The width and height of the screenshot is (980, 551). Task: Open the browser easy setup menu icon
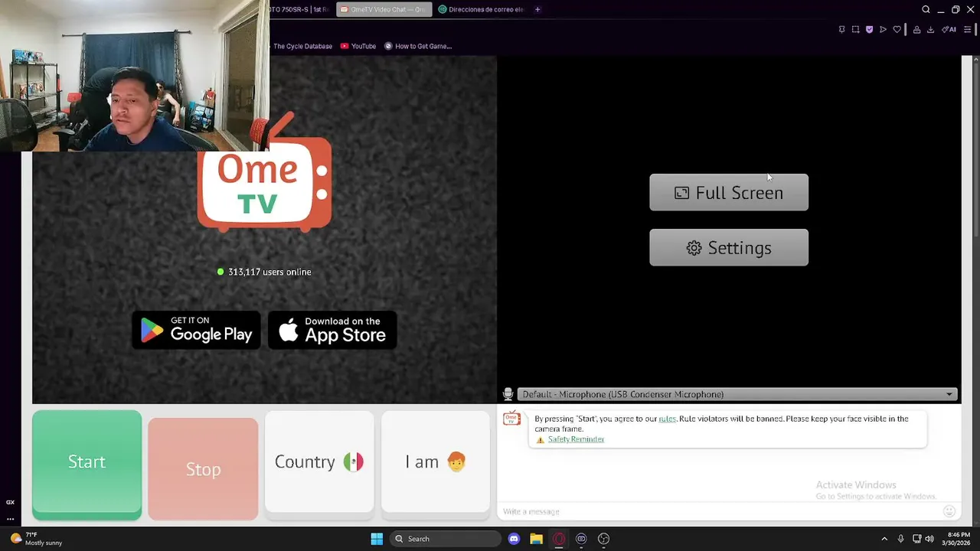click(x=967, y=30)
